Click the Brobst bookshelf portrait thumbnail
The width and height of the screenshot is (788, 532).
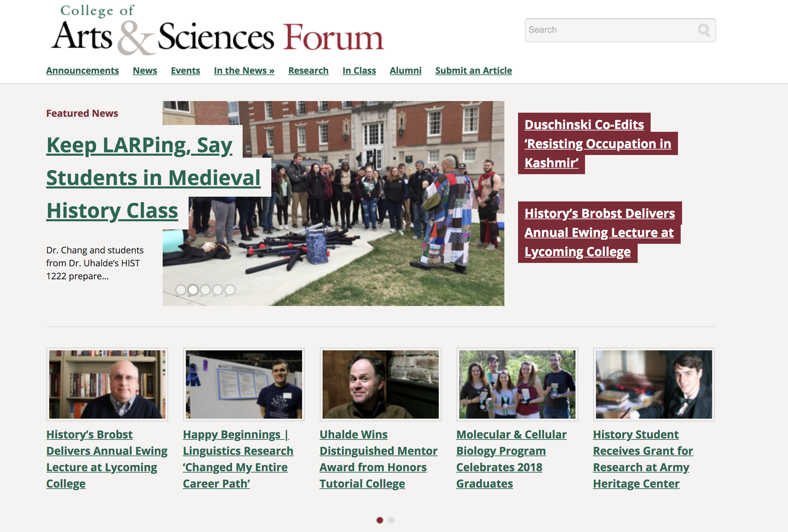107,384
